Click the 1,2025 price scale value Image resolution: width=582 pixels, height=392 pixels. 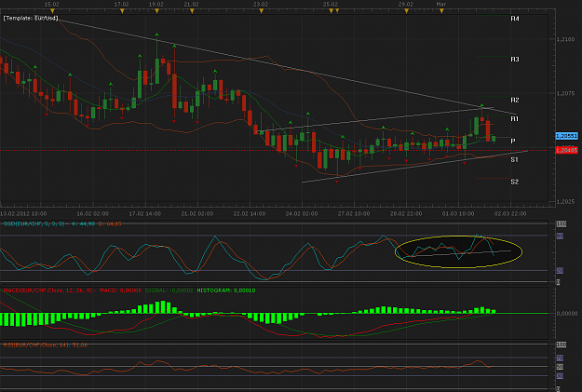(x=565, y=202)
